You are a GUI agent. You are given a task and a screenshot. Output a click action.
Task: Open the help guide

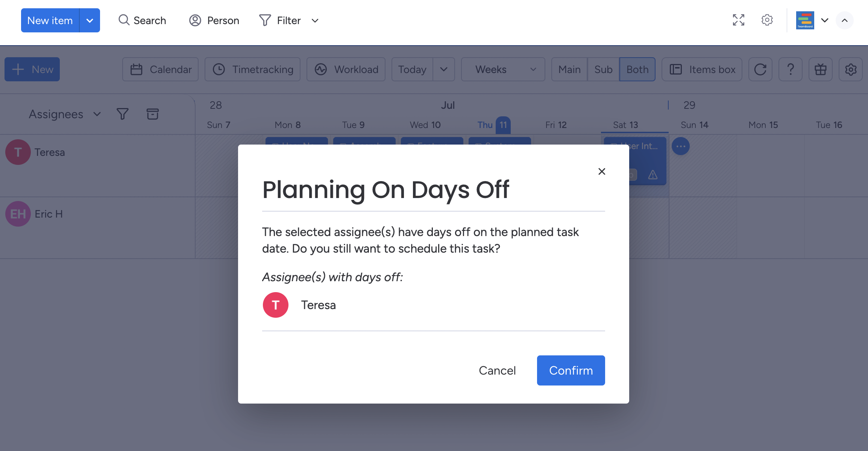pos(791,69)
